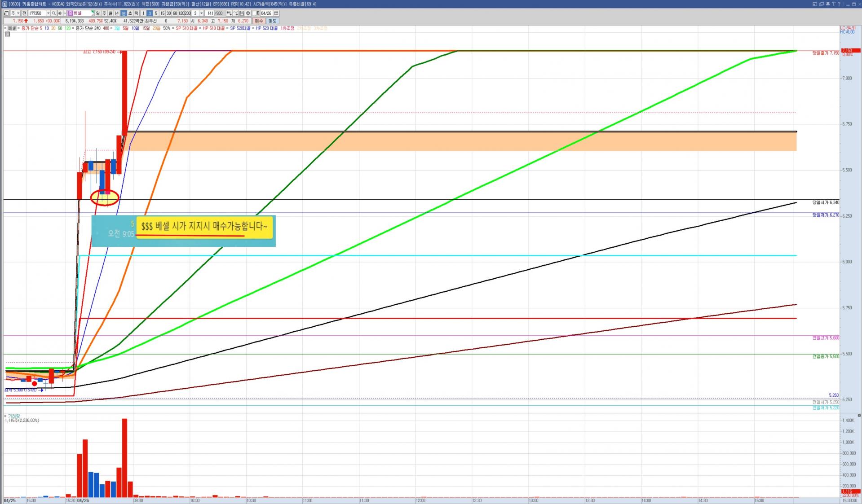Click the 매도 sell button
This screenshot has height=504, width=862.
pyautogui.click(x=272, y=21)
